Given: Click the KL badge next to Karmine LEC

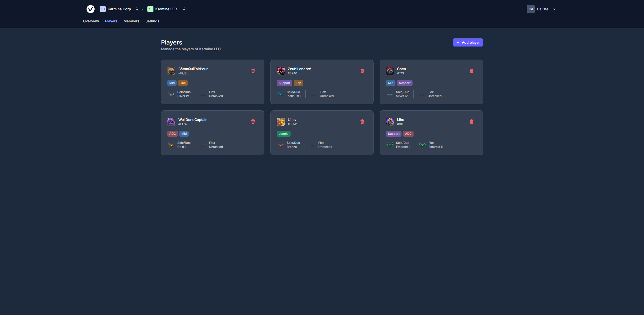Looking at the screenshot, I should tap(150, 9).
